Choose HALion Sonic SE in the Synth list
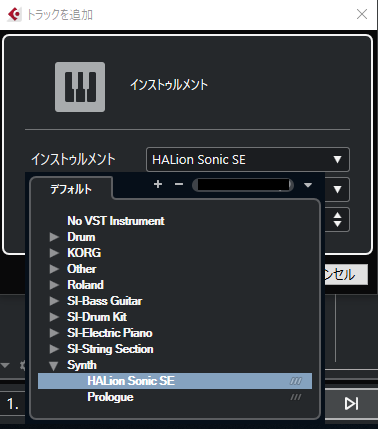Screen dimensions: 378x429 coord(175,381)
